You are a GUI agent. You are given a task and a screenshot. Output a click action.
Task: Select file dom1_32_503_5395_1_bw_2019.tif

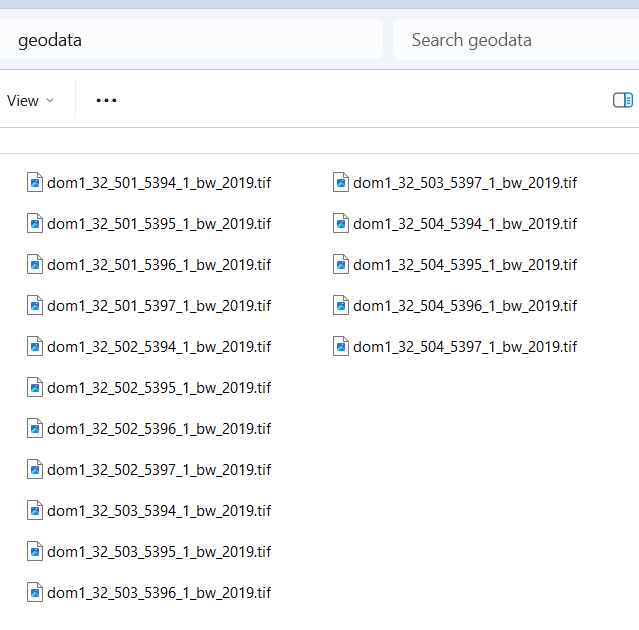158,551
